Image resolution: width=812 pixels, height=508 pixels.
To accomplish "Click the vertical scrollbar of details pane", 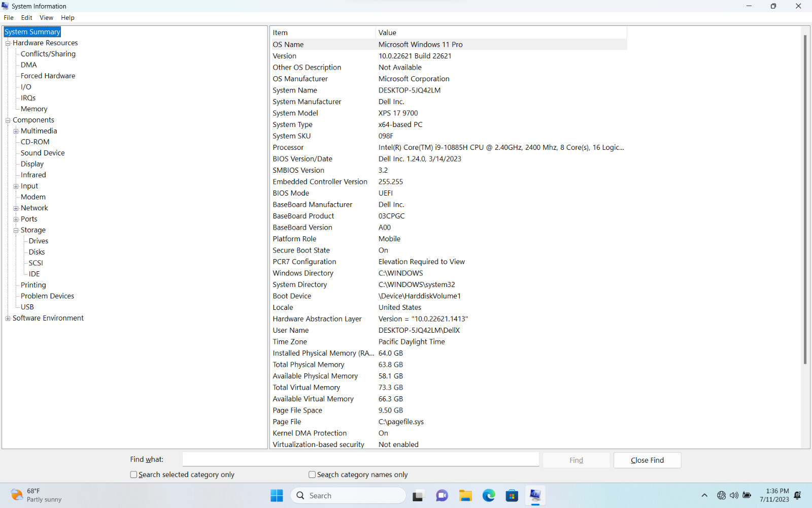I will click(x=805, y=199).
